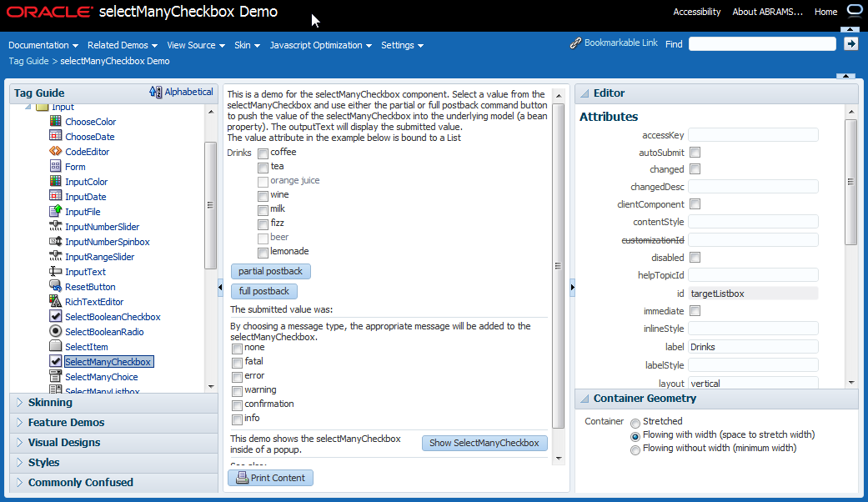
Task: Check the coffee checkbox
Action: click(263, 153)
